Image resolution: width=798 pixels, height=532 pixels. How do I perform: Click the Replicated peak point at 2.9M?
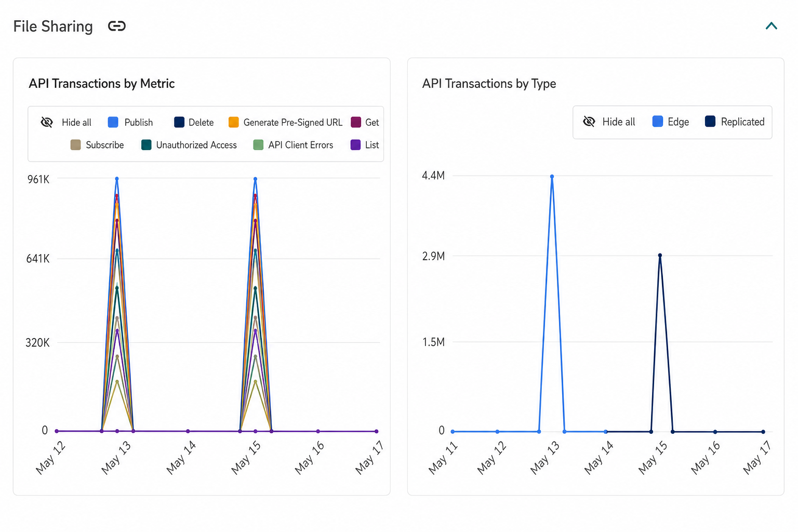click(x=660, y=255)
